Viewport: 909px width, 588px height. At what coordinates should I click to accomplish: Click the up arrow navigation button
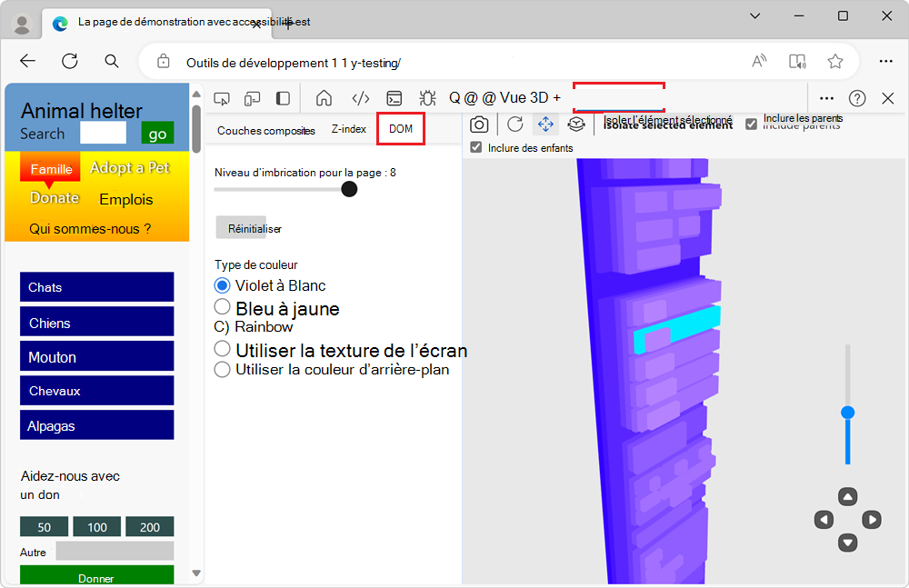click(x=847, y=497)
